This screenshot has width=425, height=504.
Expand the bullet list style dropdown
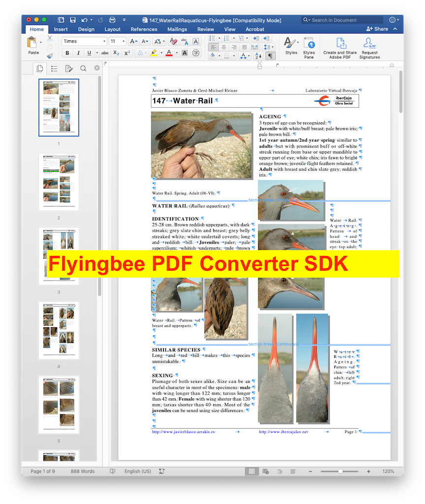220,38
